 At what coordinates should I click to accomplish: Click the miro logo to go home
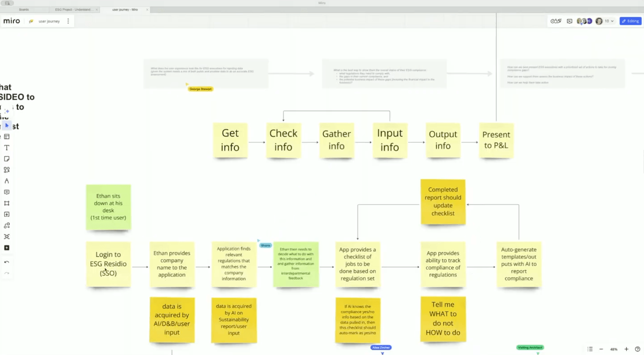tap(12, 21)
